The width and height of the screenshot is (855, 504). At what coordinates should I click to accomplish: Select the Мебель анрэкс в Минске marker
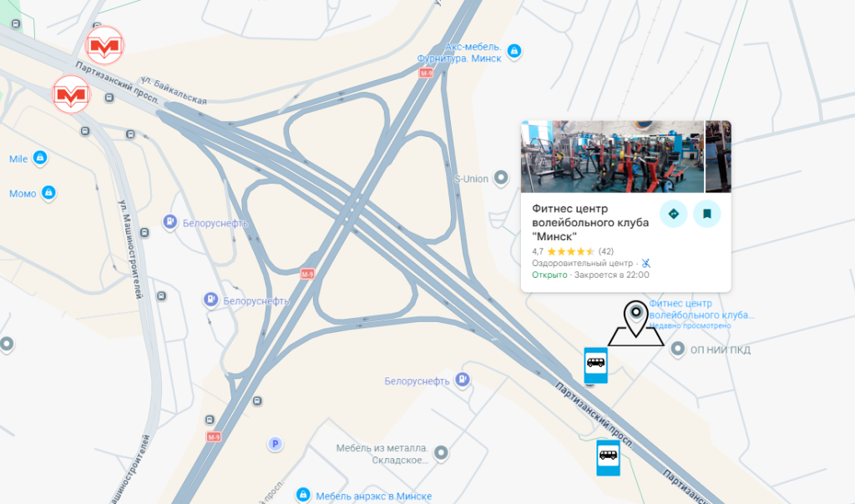pos(303,495)
